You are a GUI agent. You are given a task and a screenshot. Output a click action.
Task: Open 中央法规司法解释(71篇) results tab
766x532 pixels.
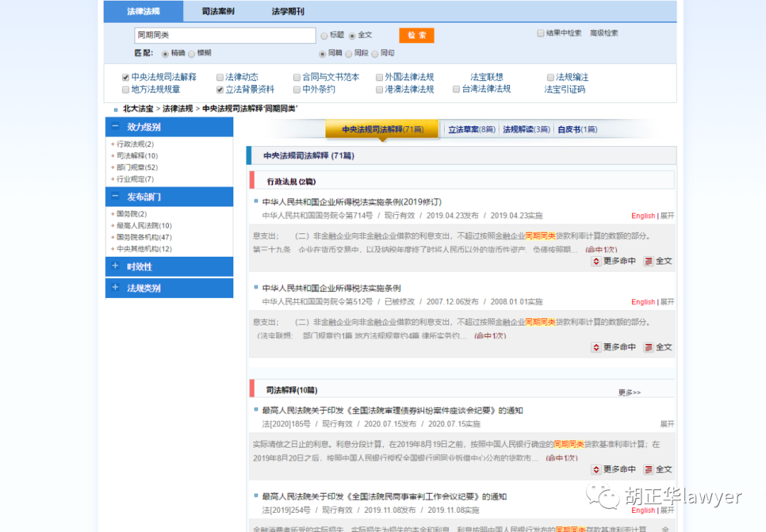tap(382, 130)
